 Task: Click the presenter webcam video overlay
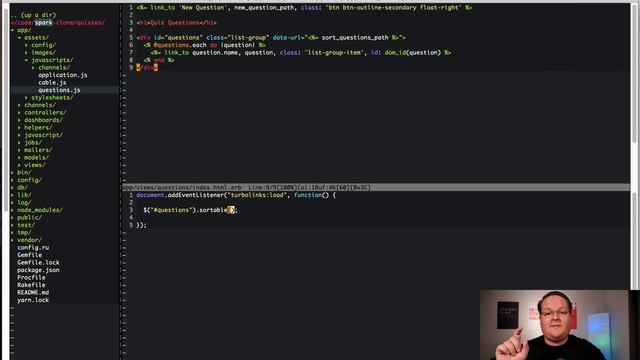click(x=554, y=325)
